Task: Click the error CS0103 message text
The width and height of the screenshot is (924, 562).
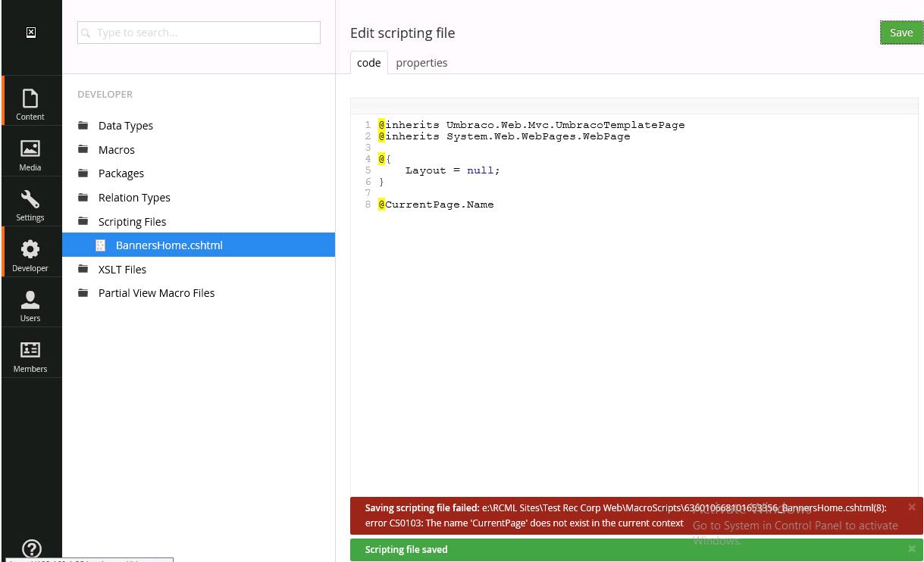Action: 525,523
